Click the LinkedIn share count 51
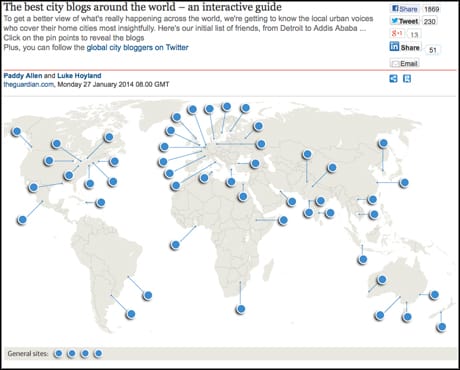 [433, 50]
